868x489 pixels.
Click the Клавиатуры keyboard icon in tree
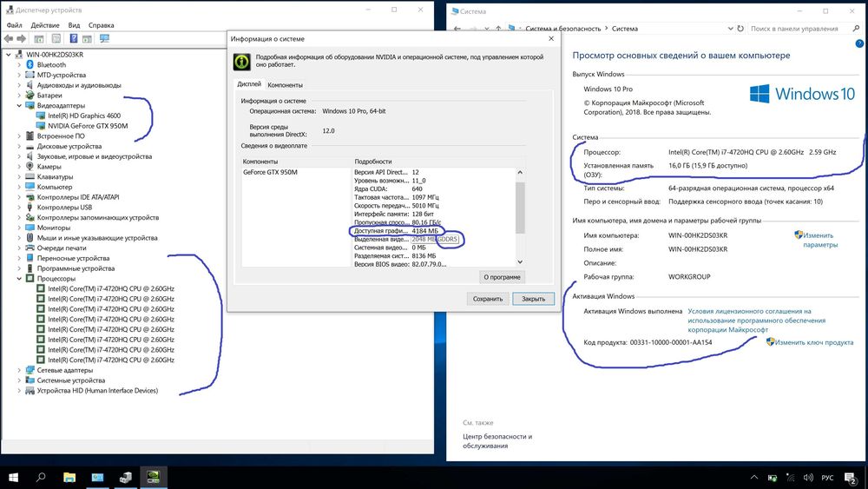[x=30, y=176]
